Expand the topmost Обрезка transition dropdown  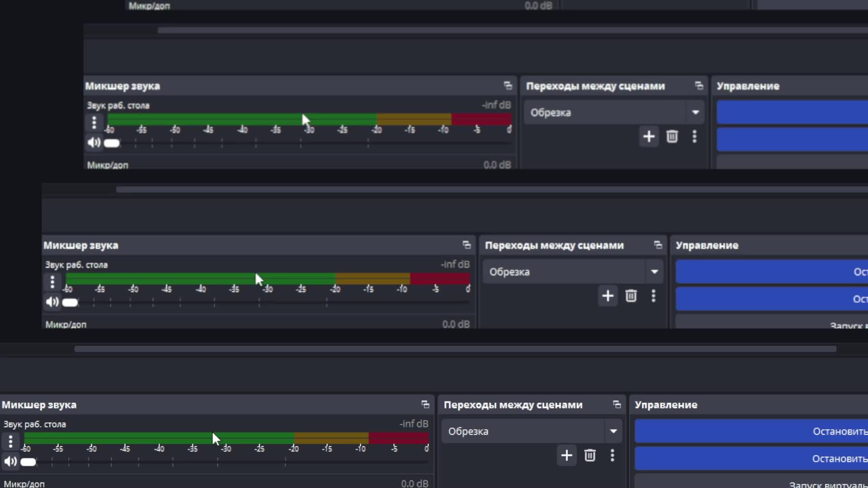coord(695,113)
